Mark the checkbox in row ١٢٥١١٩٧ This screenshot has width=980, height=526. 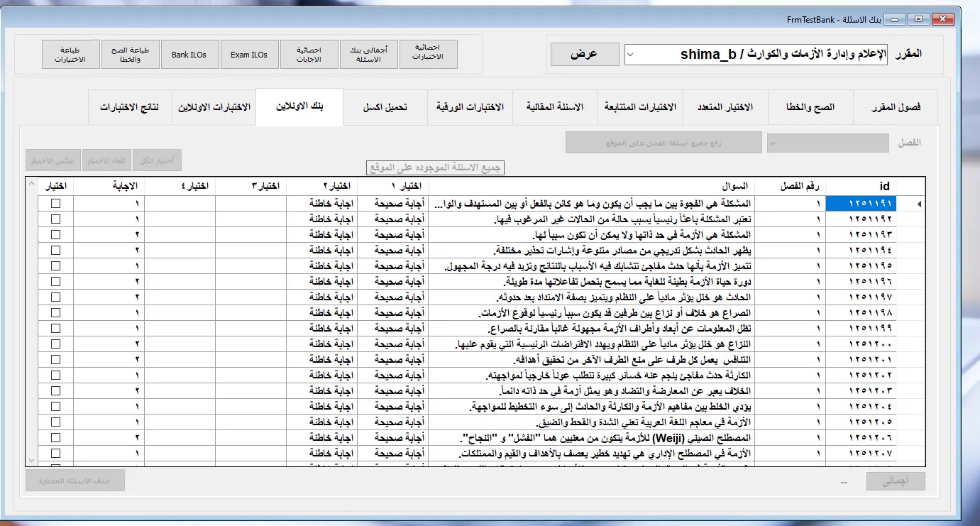click(x=56, y=297)
